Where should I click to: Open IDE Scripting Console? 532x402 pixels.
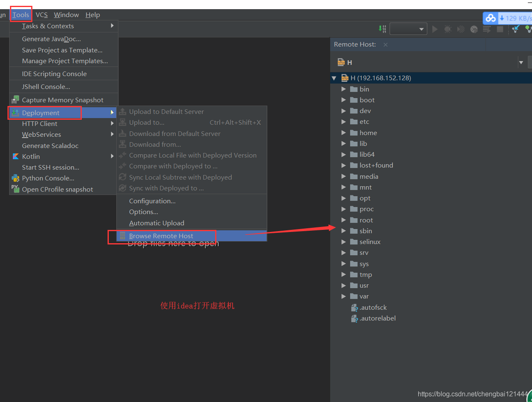64,74
